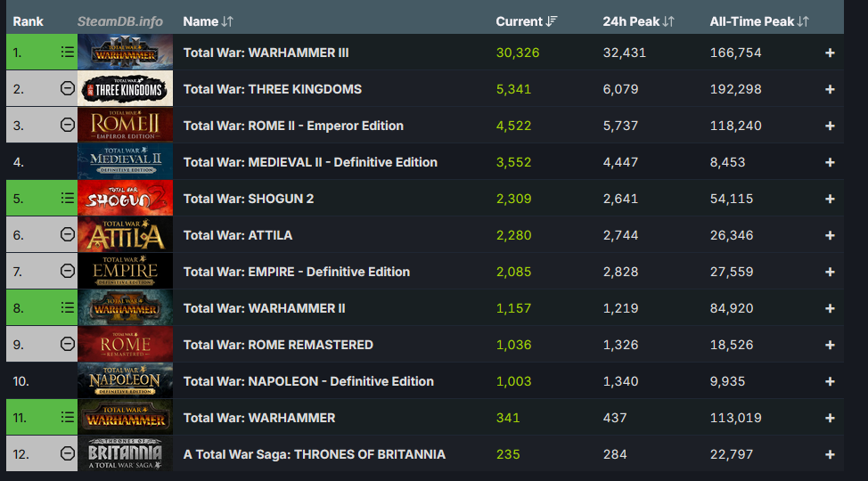Click the MEDIEVAL II game thumbnail
This screenshot has height=481, width=868.
coord(125,161)
